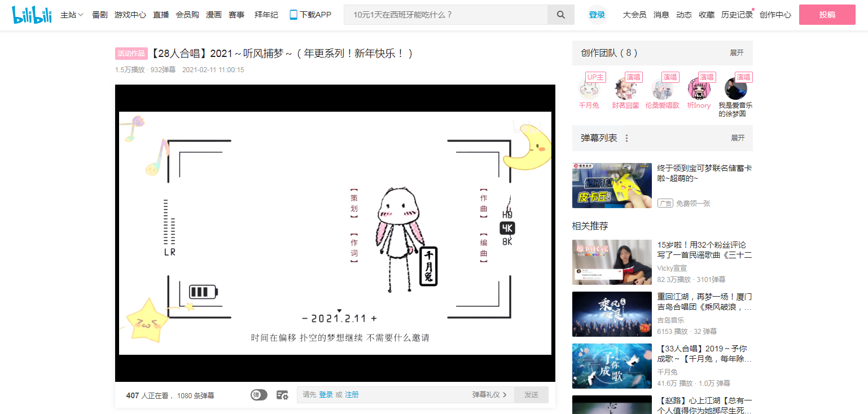The image size is (868, 414).
Task: Open the 皮卡丘 card ad thumbnail
Action: (x=612, y=186)
